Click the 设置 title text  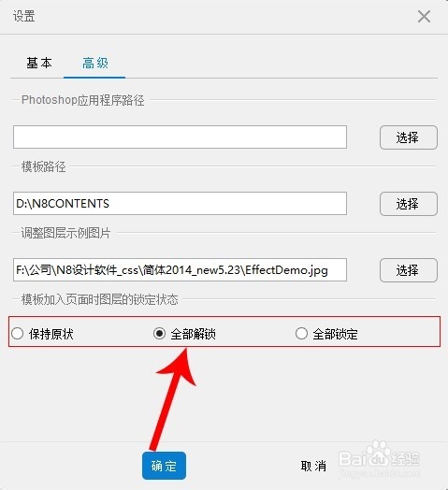[x=23, y=16]
